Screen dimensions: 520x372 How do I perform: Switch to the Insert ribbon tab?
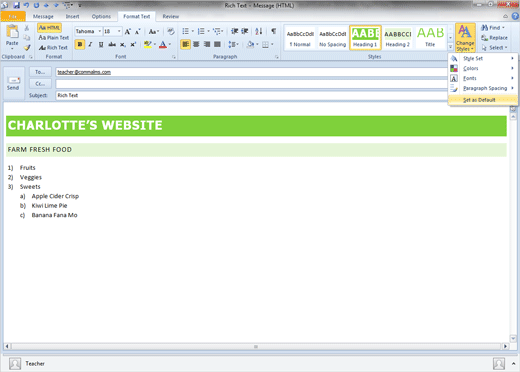[x=72, y=16]
